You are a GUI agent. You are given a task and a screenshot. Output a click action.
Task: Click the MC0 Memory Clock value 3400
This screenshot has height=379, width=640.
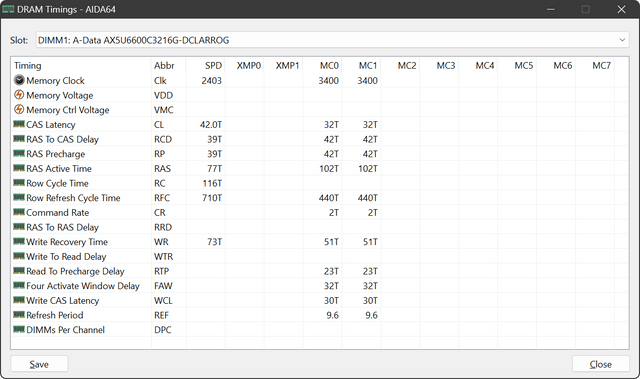click(x=329, y=81)
